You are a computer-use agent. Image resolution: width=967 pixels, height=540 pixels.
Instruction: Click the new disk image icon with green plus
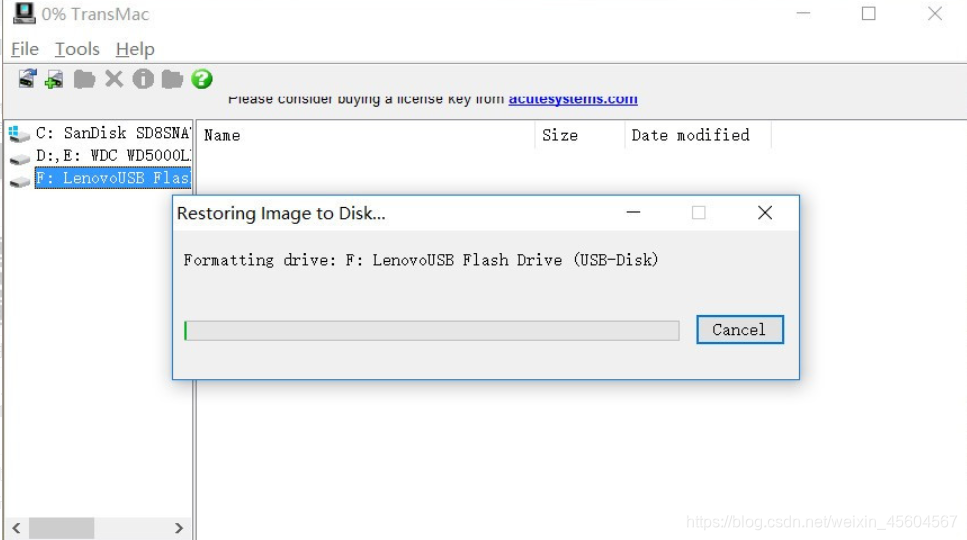coord(54,79)
